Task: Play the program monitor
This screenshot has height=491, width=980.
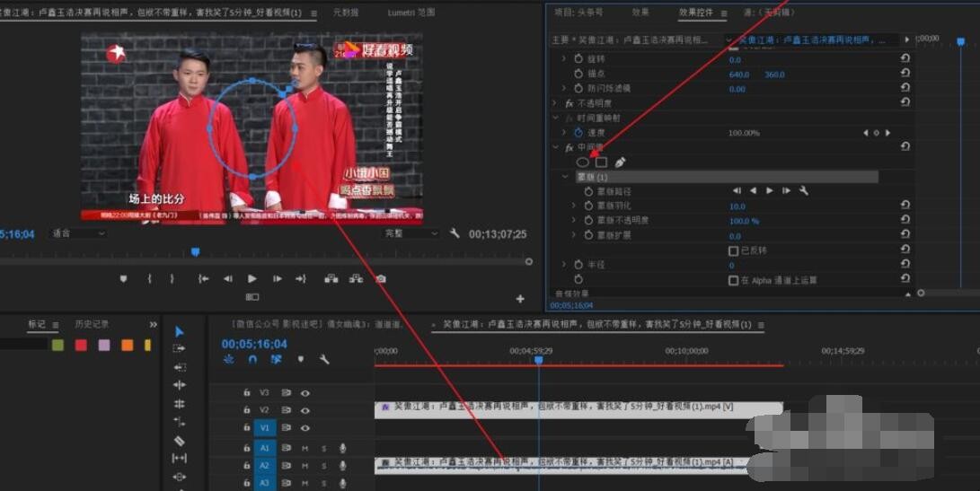Action: tap(252, 278)
